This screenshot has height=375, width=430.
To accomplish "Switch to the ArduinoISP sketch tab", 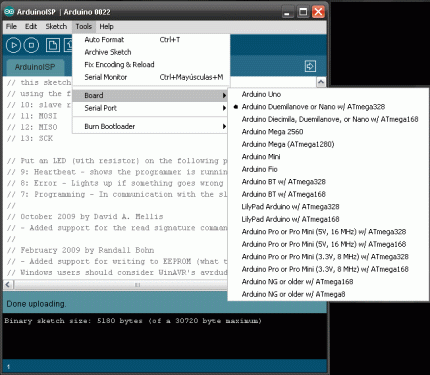I will (x=35, y=67).
